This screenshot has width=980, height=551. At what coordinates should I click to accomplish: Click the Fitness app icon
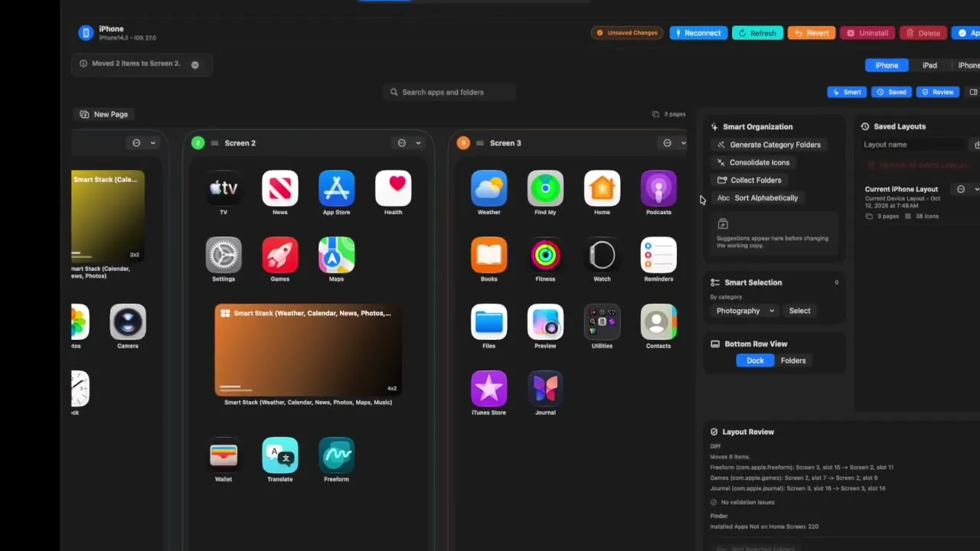pyautogui.click(x=545, y=255)
